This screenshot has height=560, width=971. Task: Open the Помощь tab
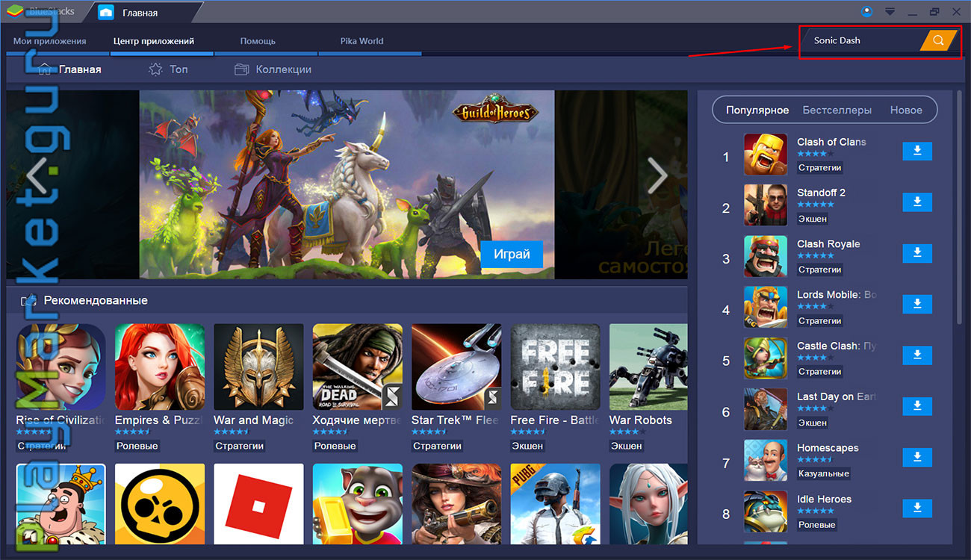coord(258,41)
